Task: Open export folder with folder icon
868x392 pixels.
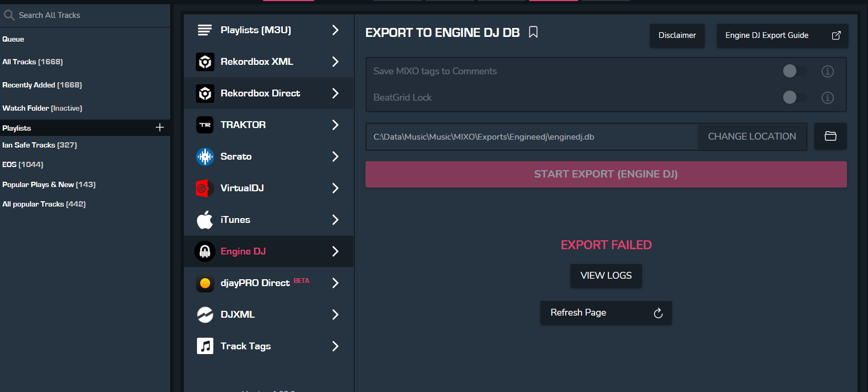Action: tap(831, 136)
